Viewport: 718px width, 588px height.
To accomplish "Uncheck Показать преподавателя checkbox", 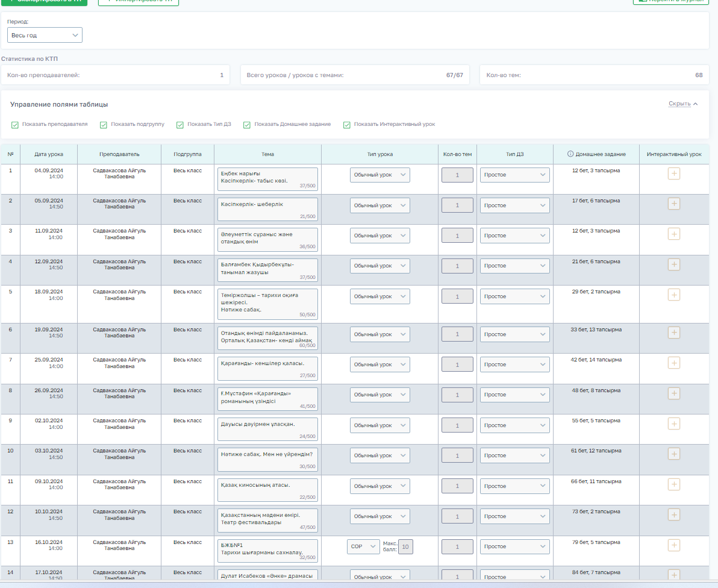I will pyautogui.click(x=15, y=125).
